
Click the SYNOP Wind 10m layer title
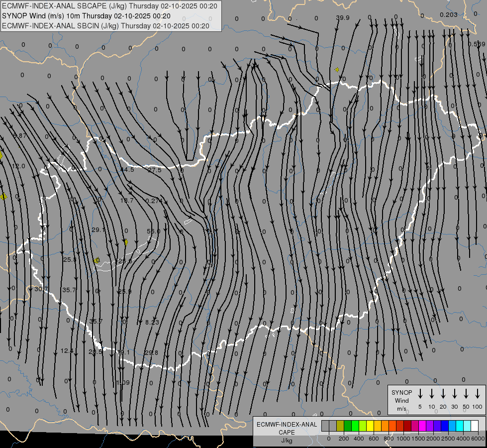click(x=87, y=16)
